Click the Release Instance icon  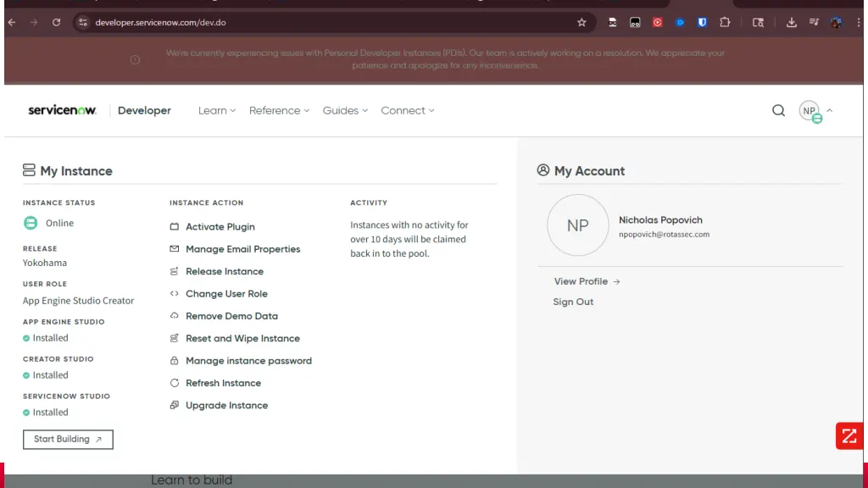click(175, 271)
